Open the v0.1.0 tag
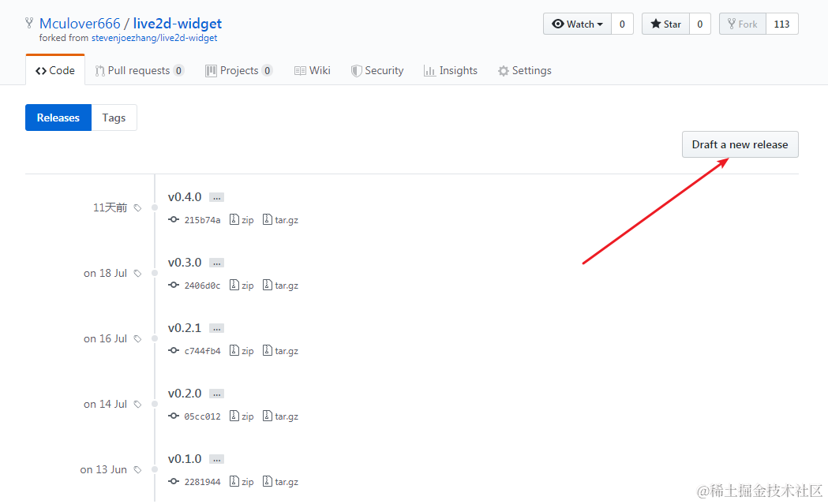828x504 pixels. (x=185, y=458)
